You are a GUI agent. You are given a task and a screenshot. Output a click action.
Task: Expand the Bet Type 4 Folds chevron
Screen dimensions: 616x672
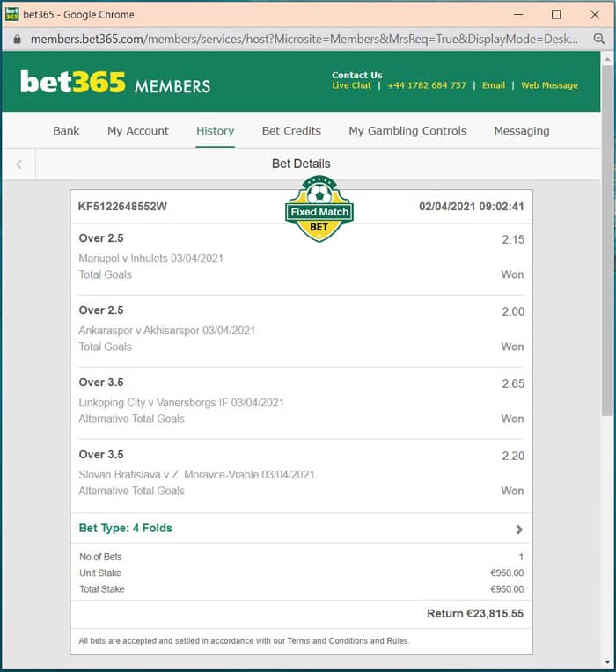(x=519, y=530)
